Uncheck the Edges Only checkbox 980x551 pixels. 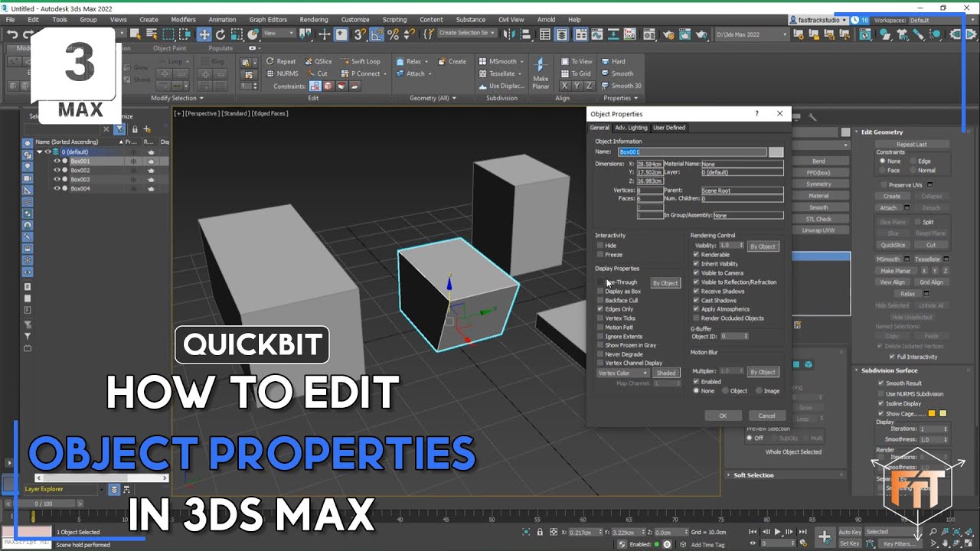600,309
